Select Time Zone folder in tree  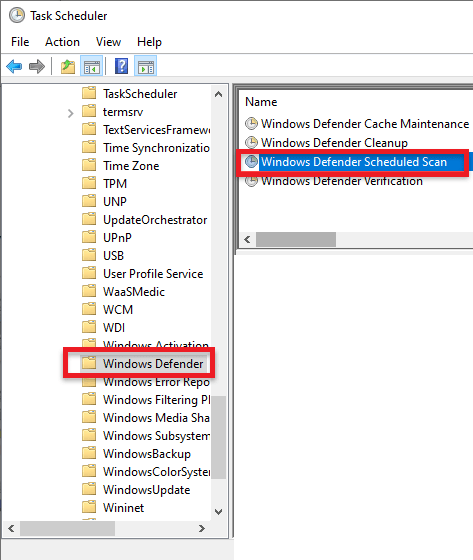(x=131, y=166)
